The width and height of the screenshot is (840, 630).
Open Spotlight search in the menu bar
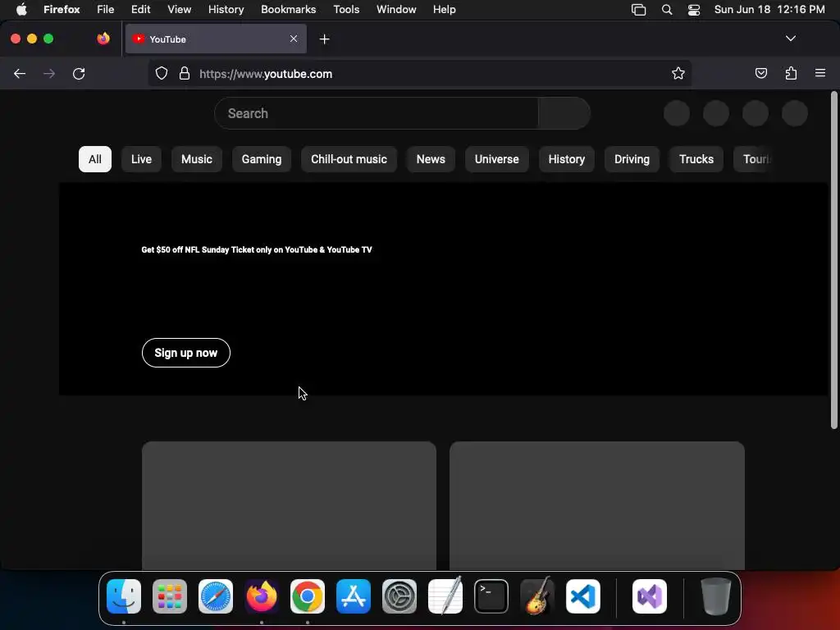pyautogui.click(x=667, y=9)
